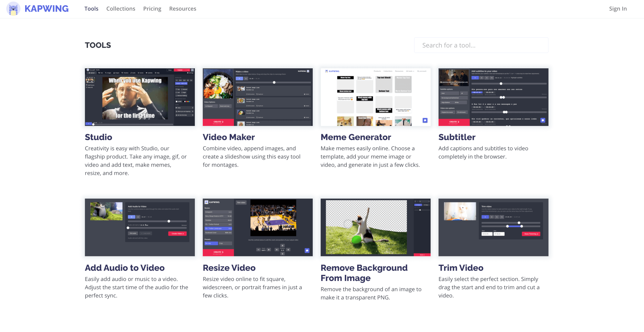Focus the Search for a tool field

pyautogui.click(x=481, y=45)
